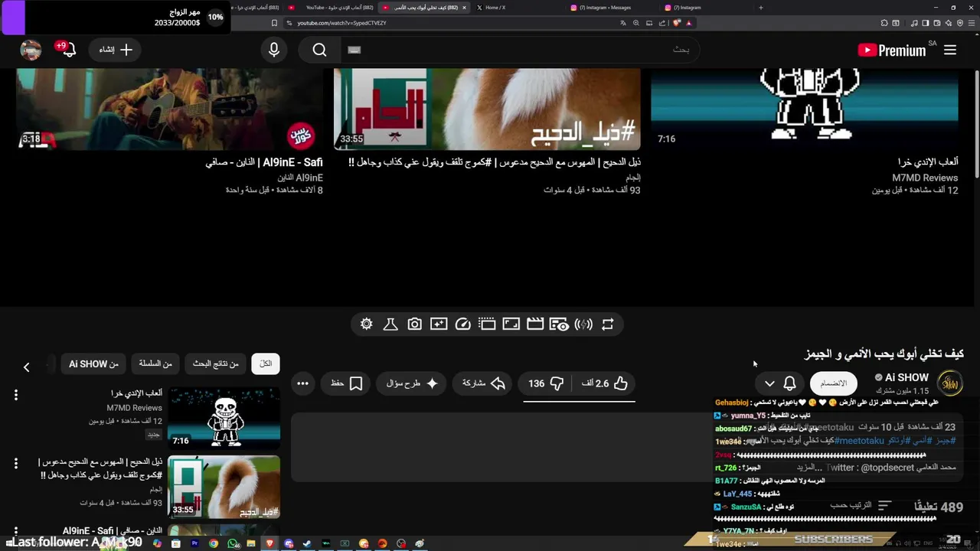Open the account avatar menu
Screen dimensions: 980x551
pyautogui.click(x=31, y=50)
